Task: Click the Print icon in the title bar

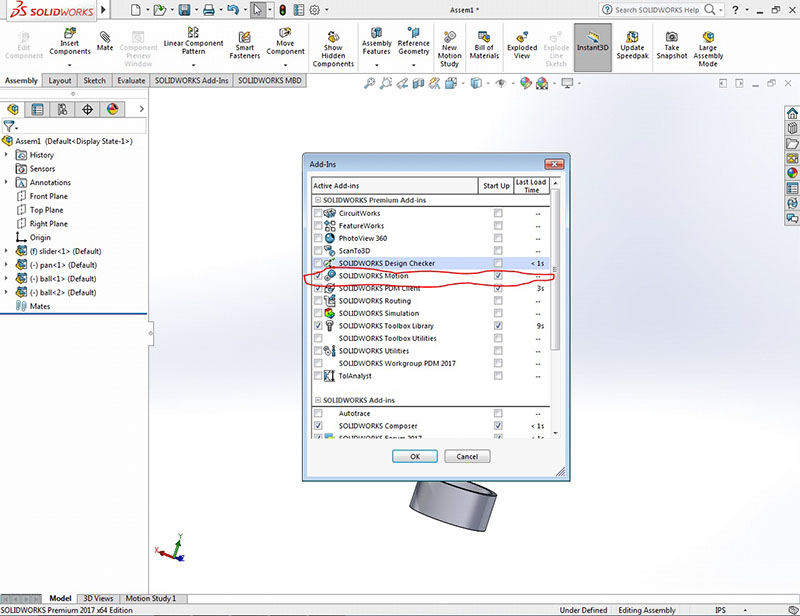Action: coord(209,10)
